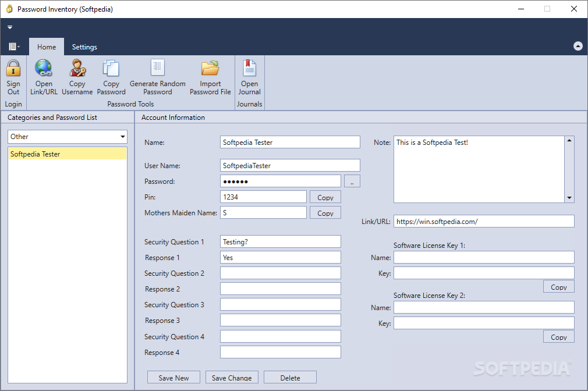Switch to the Home tab

coord(47,47)
